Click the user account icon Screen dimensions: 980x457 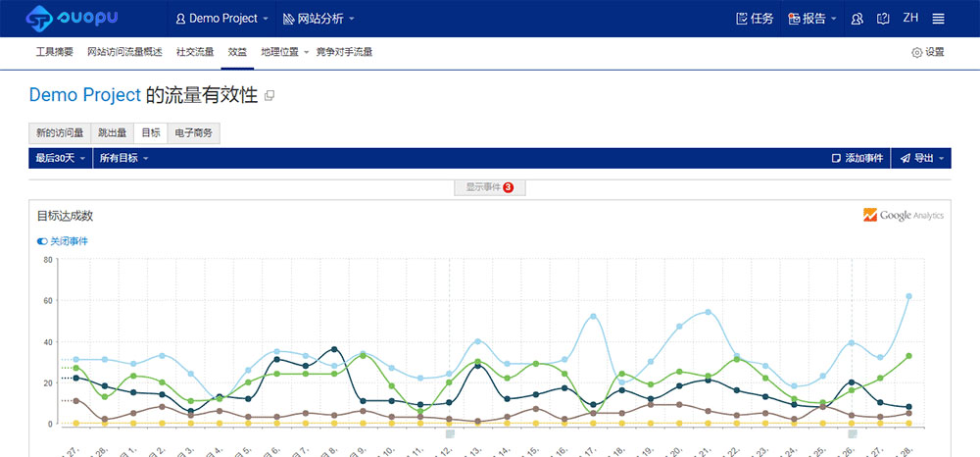(x=857, y=19)
